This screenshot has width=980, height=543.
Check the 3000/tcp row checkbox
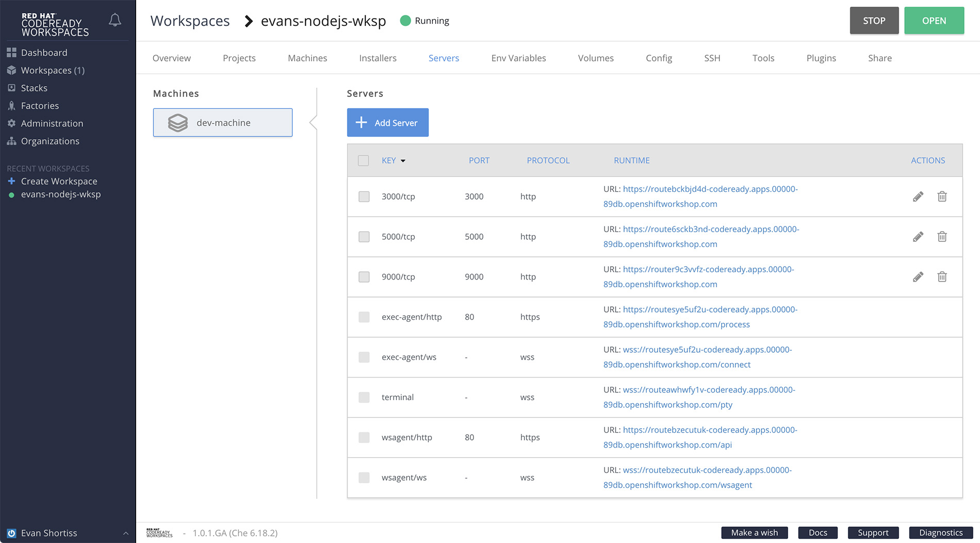364,196
